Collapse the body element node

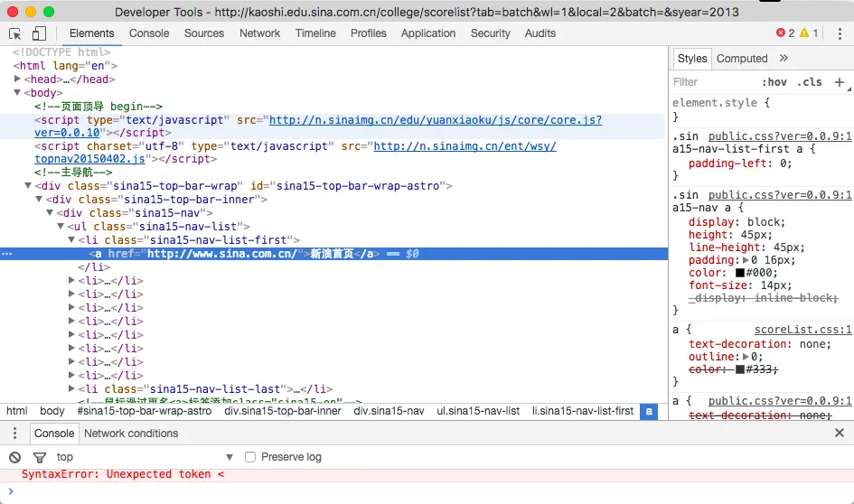[x=17, y=92]
